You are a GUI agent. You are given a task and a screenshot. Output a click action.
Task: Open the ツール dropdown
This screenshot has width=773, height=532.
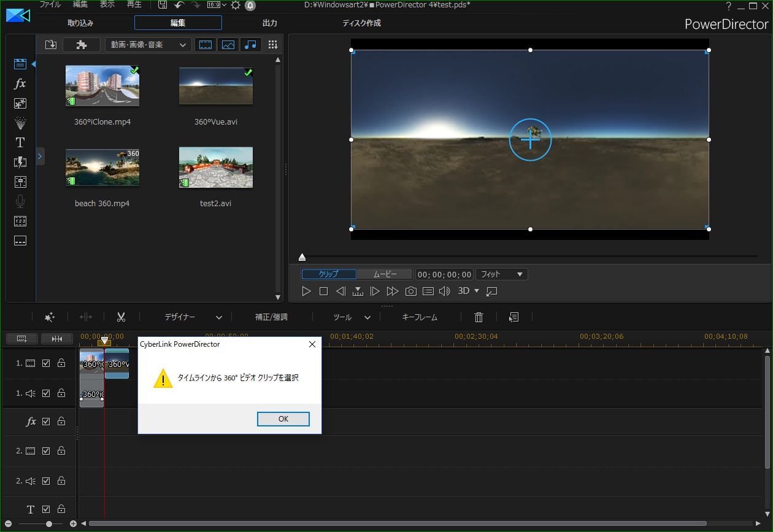[352, 317]
